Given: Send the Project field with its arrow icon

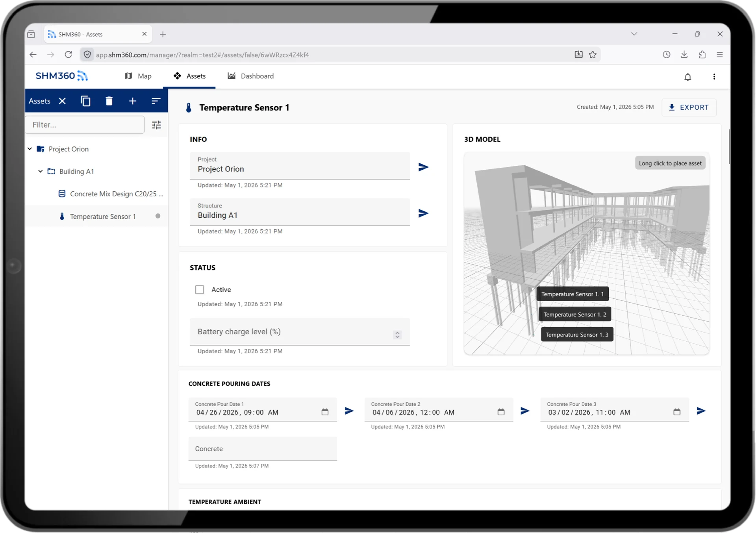Looking at the screenshot, I should point(423,167).
